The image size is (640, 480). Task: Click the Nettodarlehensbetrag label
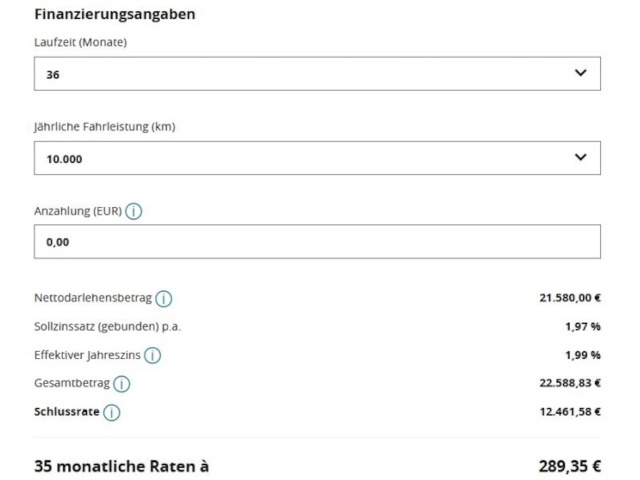[93, 298]
